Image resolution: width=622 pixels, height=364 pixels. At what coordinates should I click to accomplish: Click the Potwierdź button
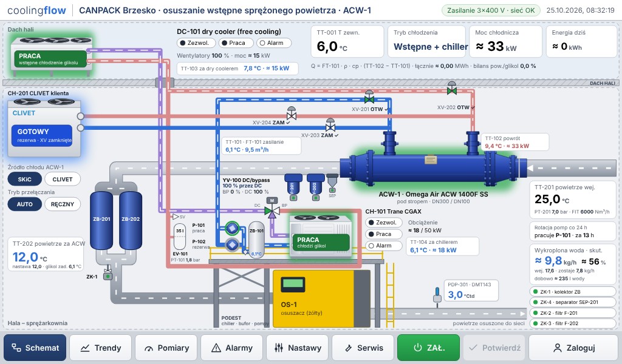coord(494,348)
